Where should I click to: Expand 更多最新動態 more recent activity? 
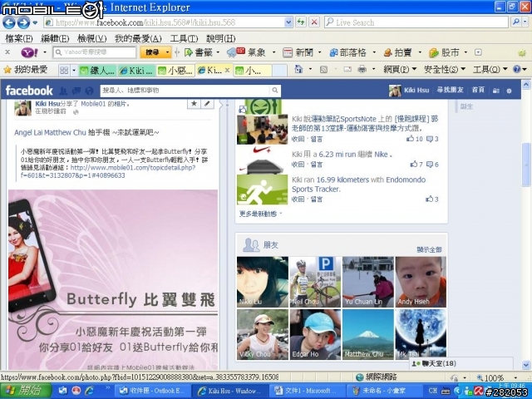coord(260,214)
